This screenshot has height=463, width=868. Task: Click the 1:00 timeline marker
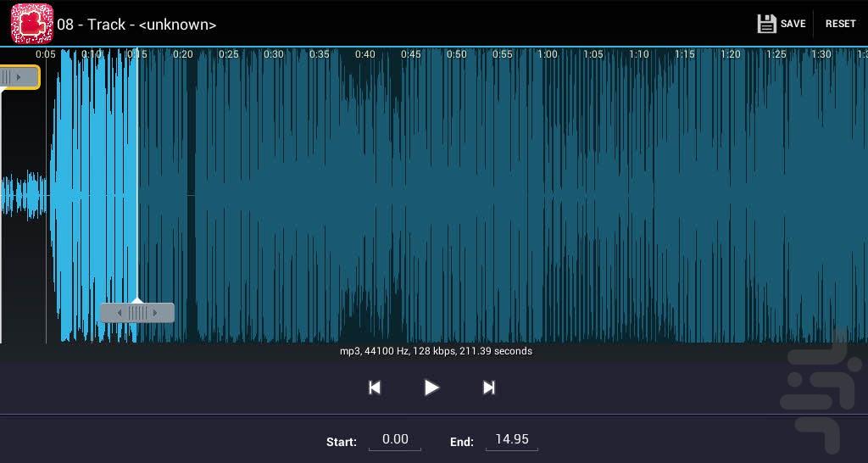click(548, 54)
